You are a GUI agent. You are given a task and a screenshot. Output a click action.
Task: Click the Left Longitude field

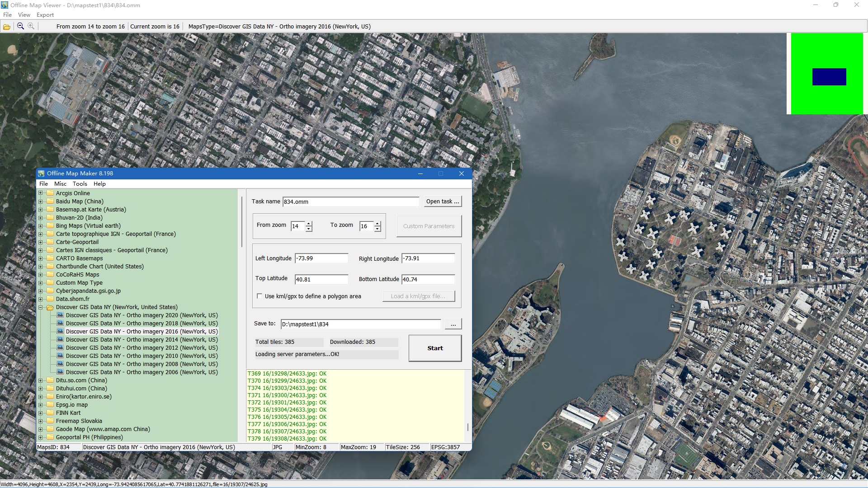click(x=321, y=258)
